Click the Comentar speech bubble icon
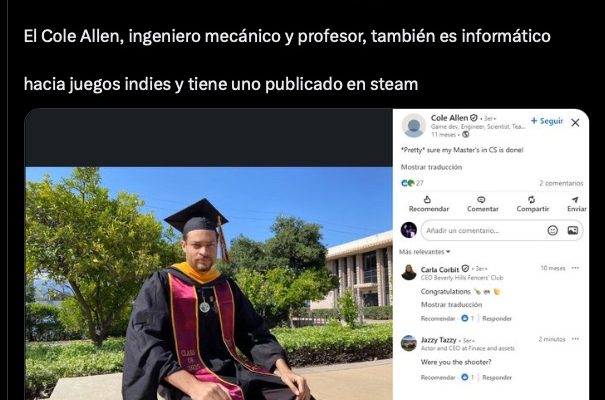 coord(481,199)
